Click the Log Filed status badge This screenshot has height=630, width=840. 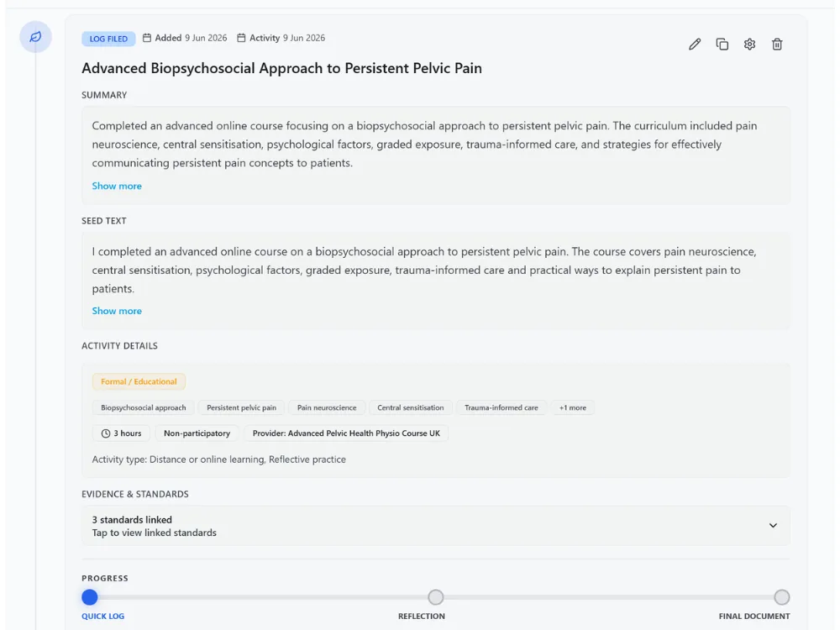[x=108, y=39]
